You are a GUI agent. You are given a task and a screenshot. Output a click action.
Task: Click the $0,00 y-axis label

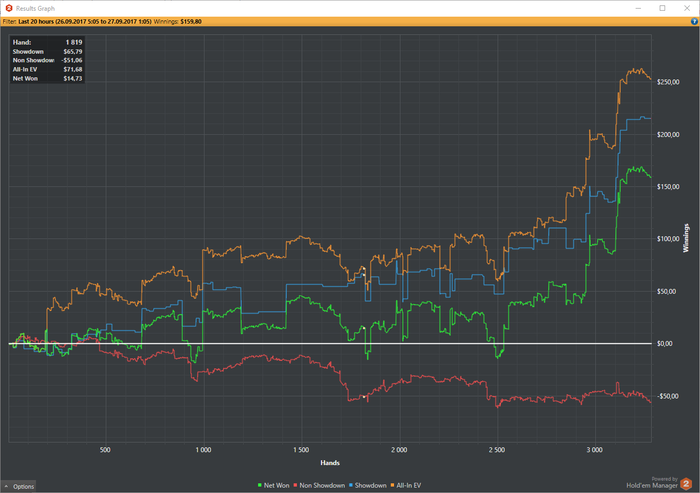pos(665,344)
